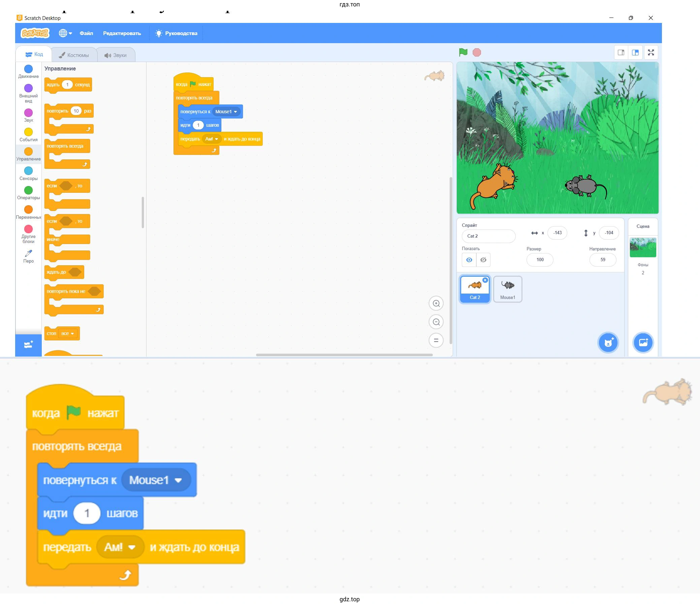
Task: Click the choose a sprite cat button
Action: 608,342
